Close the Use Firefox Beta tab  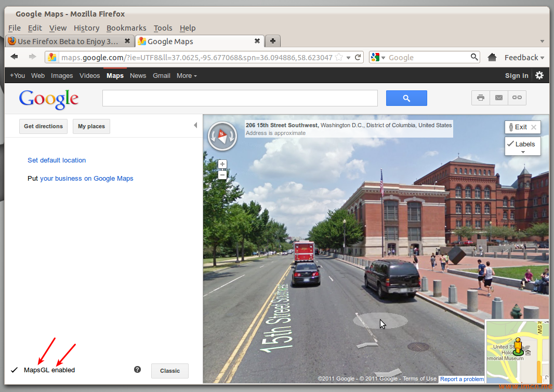click(127, 41)
